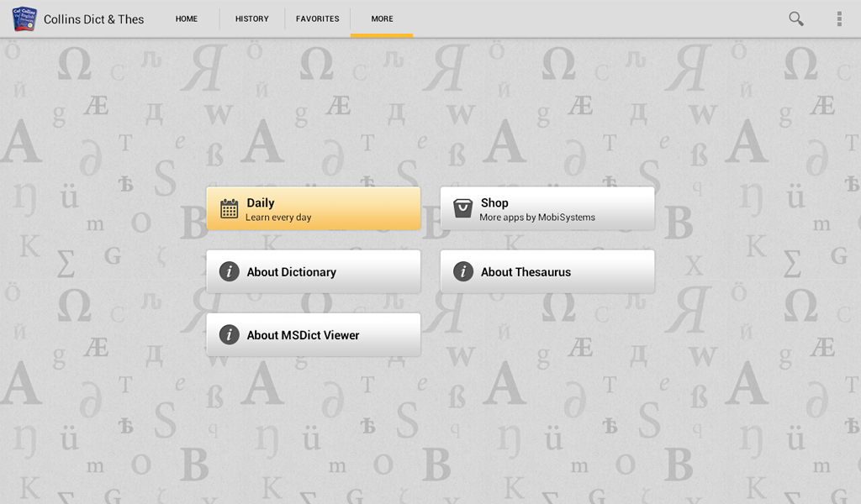Open the search magnifier icon
Screen dimensions: 861x504
(795, 18)
